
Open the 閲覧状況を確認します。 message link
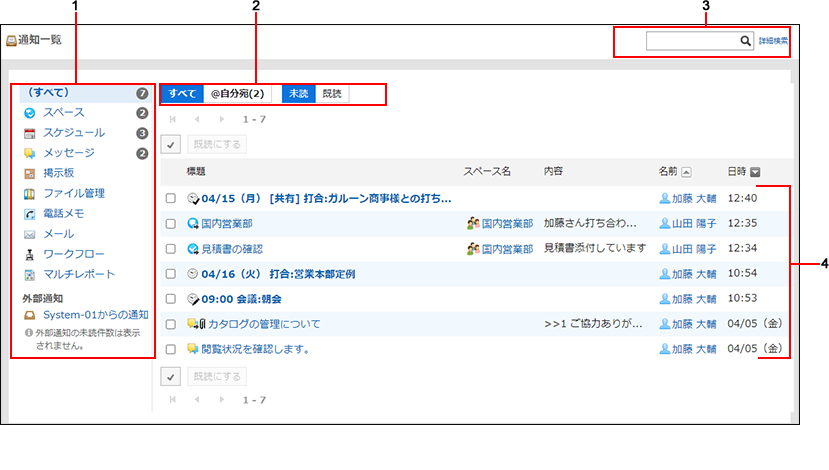coord(254,349)
